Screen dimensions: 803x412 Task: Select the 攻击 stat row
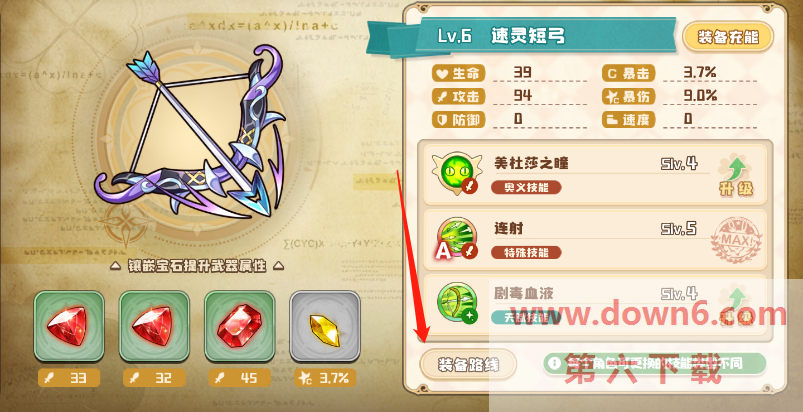click(510, 96)
